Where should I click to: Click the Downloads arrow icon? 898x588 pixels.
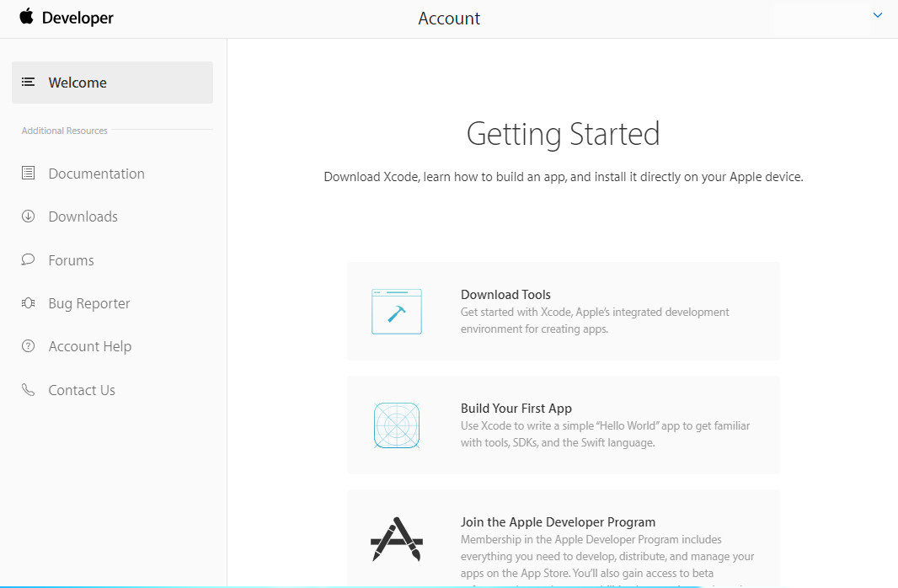(x=28, y=216)
